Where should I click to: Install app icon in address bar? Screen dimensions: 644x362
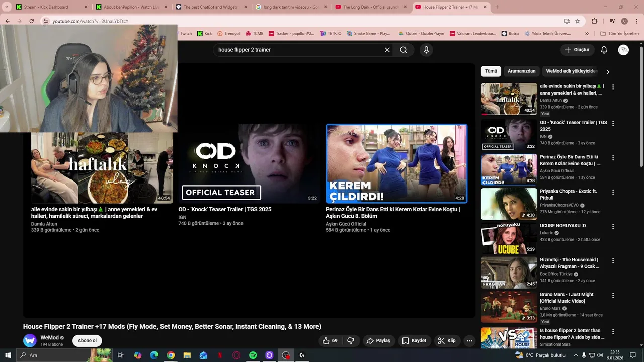(x=567, y=21)
